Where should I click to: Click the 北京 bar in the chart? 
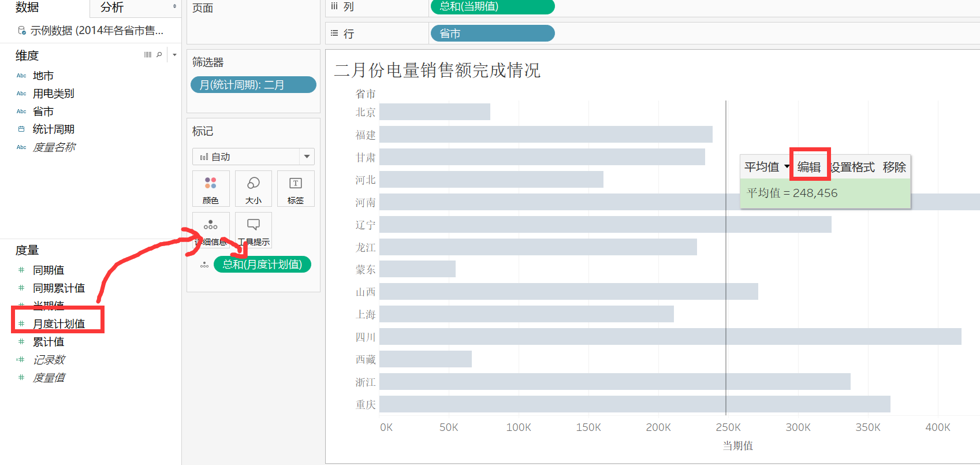435,112
